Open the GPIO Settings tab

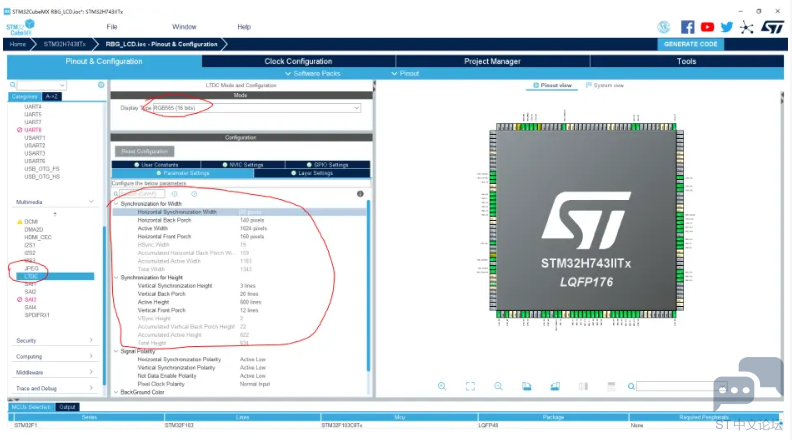tap(327, 165)
